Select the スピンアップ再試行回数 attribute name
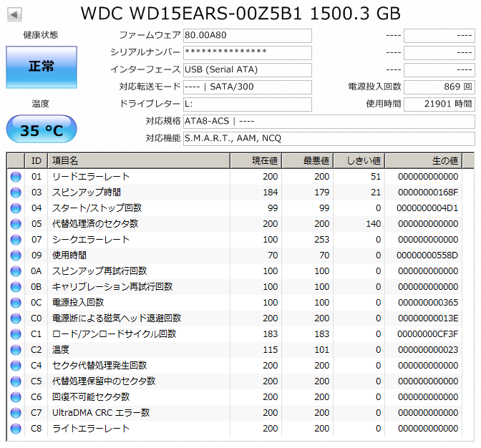481x448 pixels. [x=99, y=271]
